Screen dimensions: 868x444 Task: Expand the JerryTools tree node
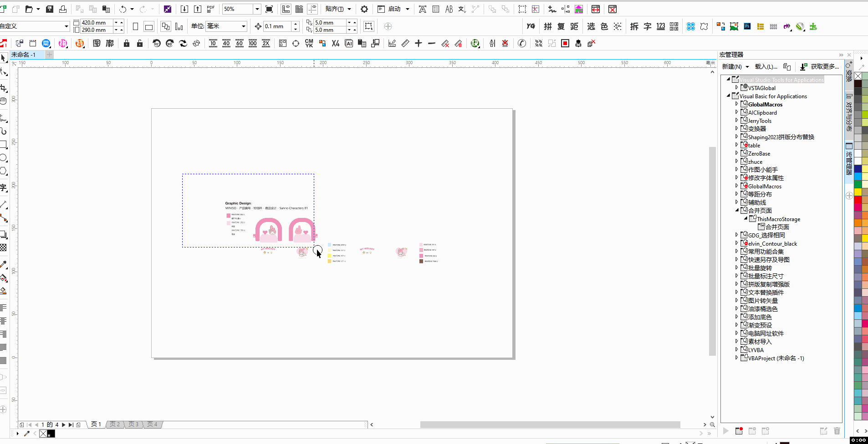pyautogui.click(x=736, y=121)
